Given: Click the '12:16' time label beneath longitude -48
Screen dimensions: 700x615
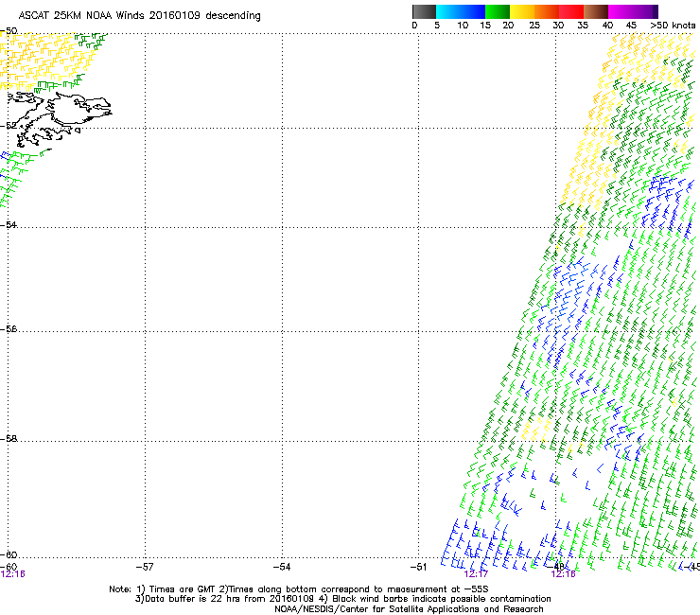Looking at the screenshot, I should pyautogui.click(x=564, y=574).
